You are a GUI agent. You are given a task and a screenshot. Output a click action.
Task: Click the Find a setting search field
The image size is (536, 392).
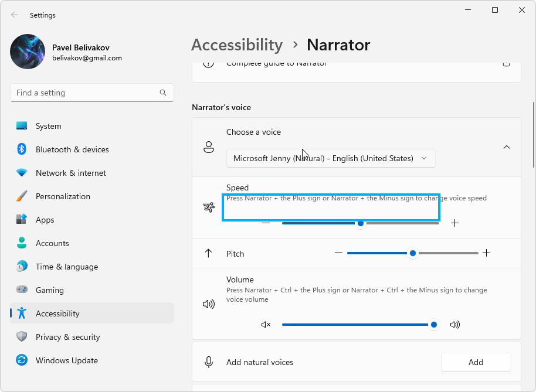(x=92, y=93)
